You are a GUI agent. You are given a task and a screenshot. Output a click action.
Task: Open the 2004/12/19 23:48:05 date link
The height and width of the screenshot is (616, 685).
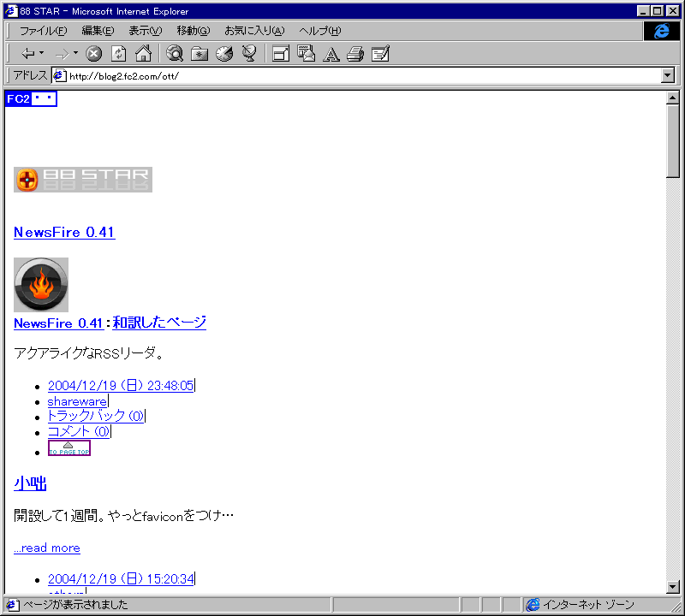point(121,386)
